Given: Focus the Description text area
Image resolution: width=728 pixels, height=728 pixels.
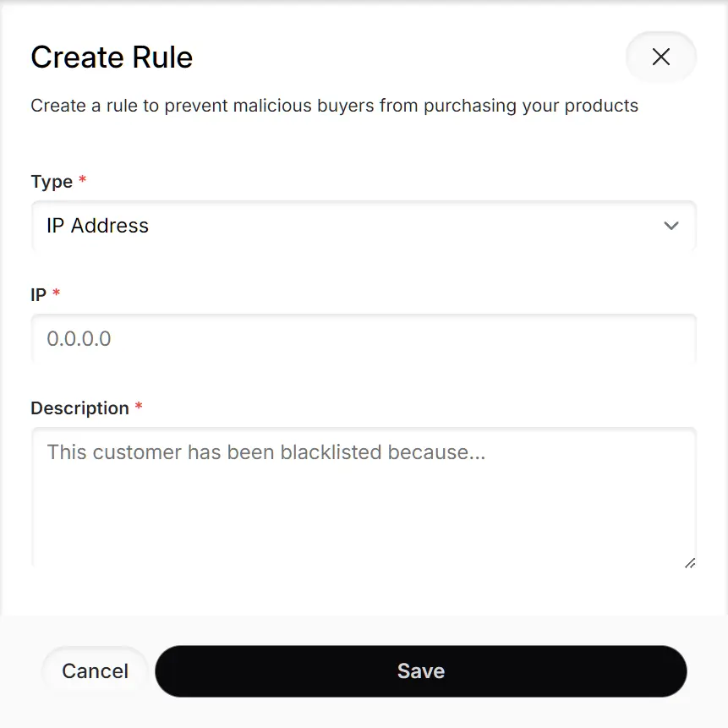Looking at the screenshot, I should (x=364, y=497).
